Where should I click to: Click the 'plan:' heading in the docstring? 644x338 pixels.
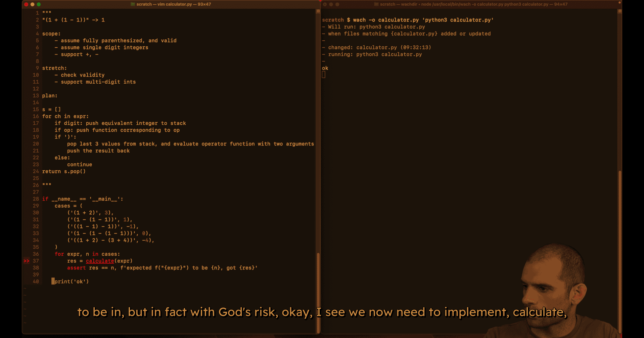(50, 96)
